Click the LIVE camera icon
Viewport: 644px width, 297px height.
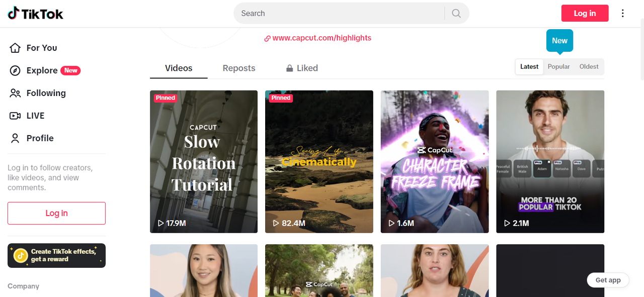[x=15, y=116]
